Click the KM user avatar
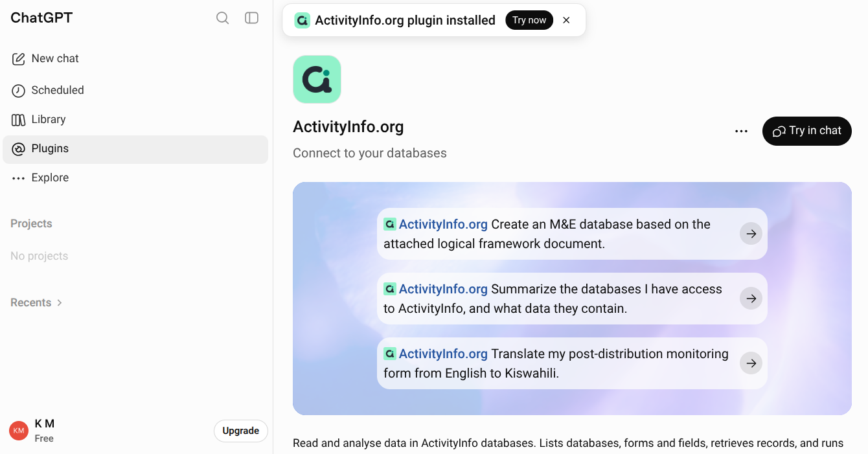 [19, 431]
